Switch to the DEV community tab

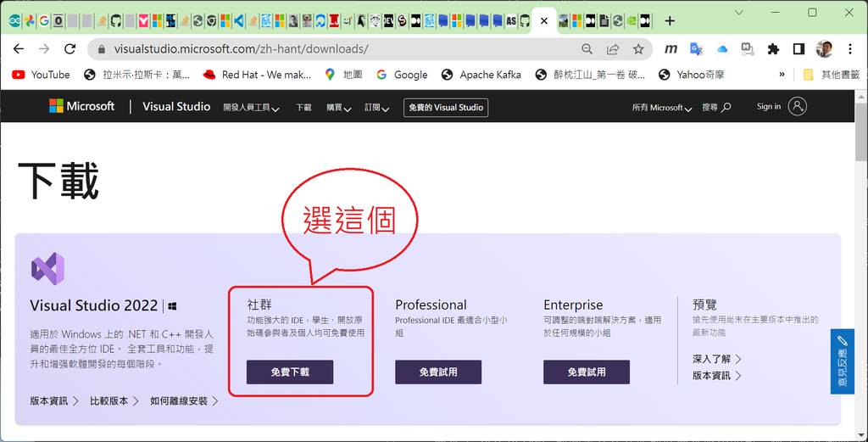point(388,21)
